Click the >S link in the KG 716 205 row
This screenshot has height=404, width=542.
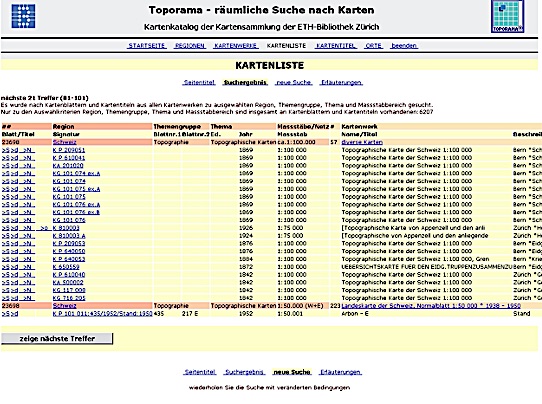(5, 298)
